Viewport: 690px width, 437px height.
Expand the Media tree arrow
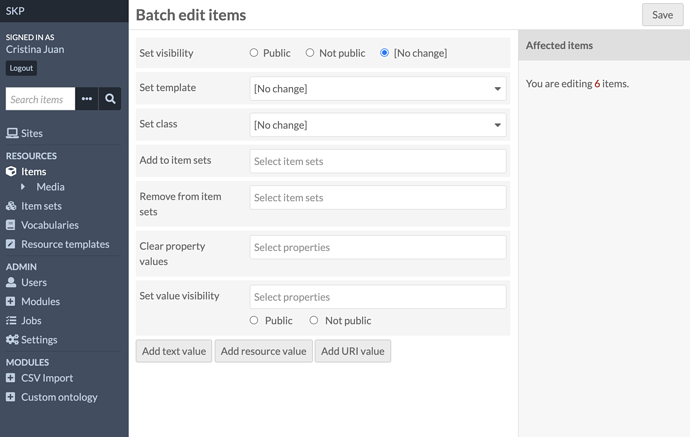(x=23, y=187)
